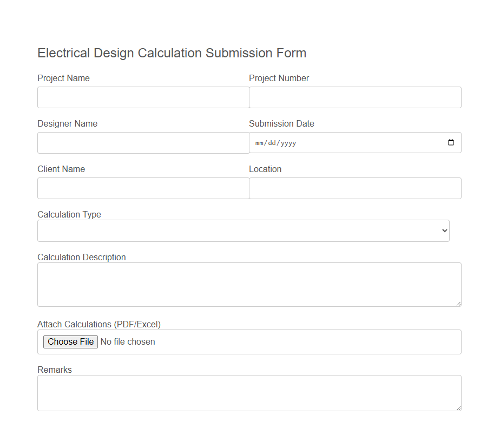Click the form title heading text
Image resolution: width=487 pixels, height=448 pixels.
172,53
